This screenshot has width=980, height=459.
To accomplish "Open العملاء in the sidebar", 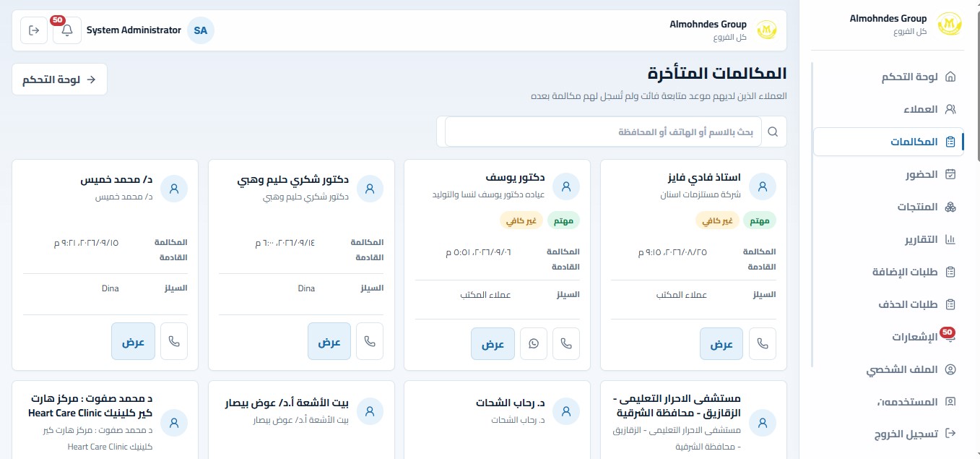I will [888, 109].
